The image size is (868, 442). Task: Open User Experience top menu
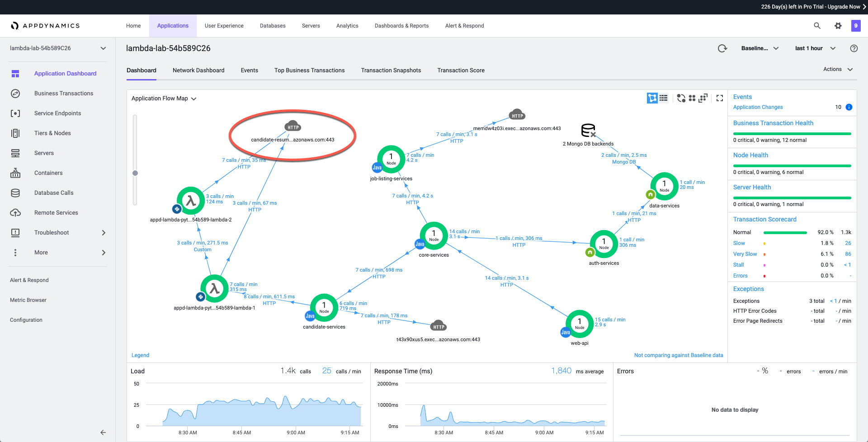point(224,26)
